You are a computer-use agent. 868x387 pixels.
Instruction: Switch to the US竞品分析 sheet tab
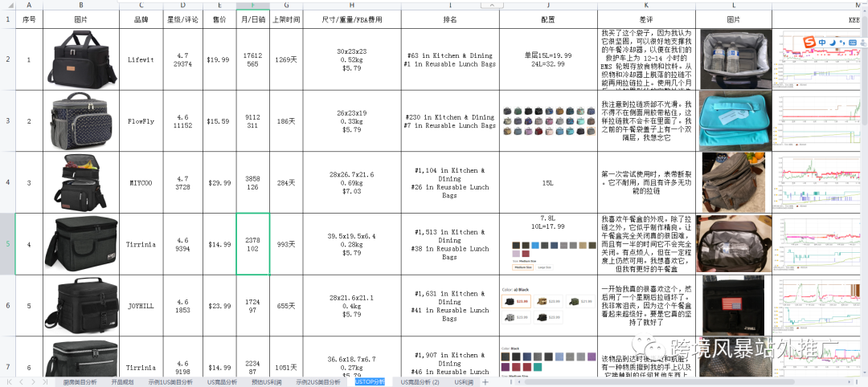[222, 382]
